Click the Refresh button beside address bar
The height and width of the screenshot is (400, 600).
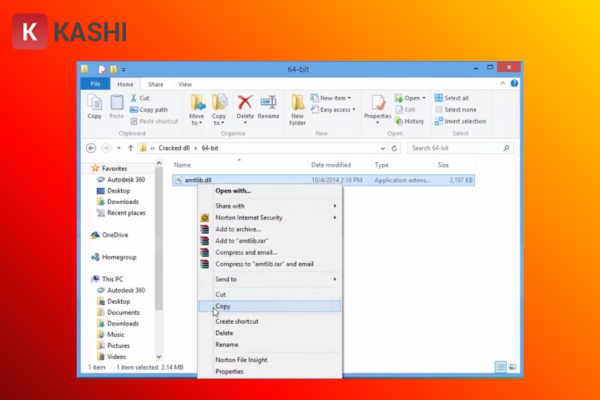click(395, 148)
